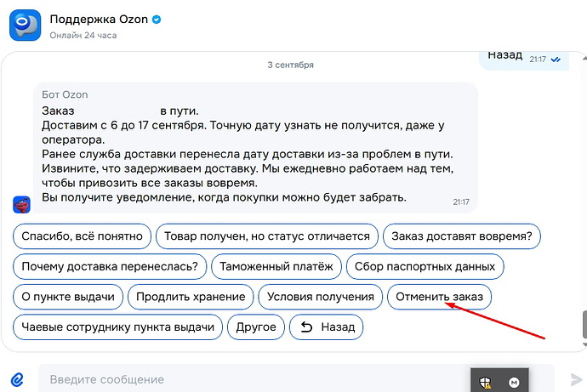Tap Заказ доставят вовремя? option
Viewport: 587px width, 392px height.
[462, 236]
